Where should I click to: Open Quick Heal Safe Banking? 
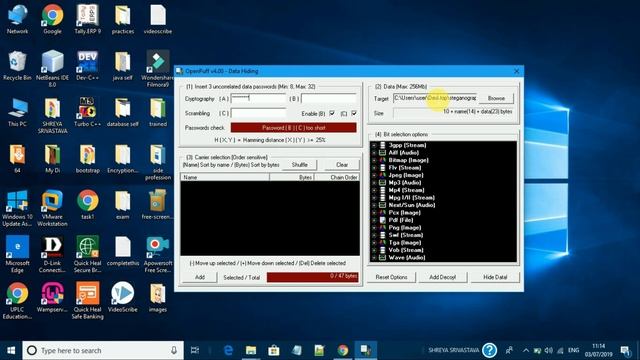(x=87, y=301)
